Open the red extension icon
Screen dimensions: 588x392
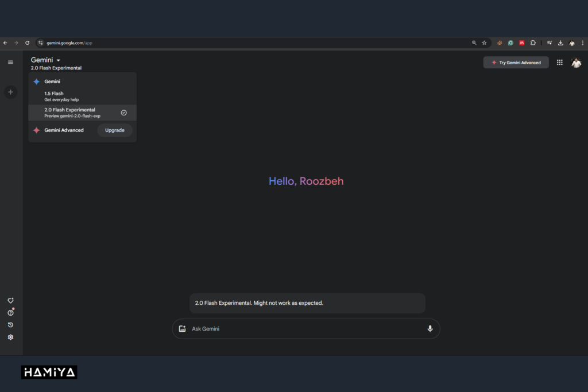point(521,42)
